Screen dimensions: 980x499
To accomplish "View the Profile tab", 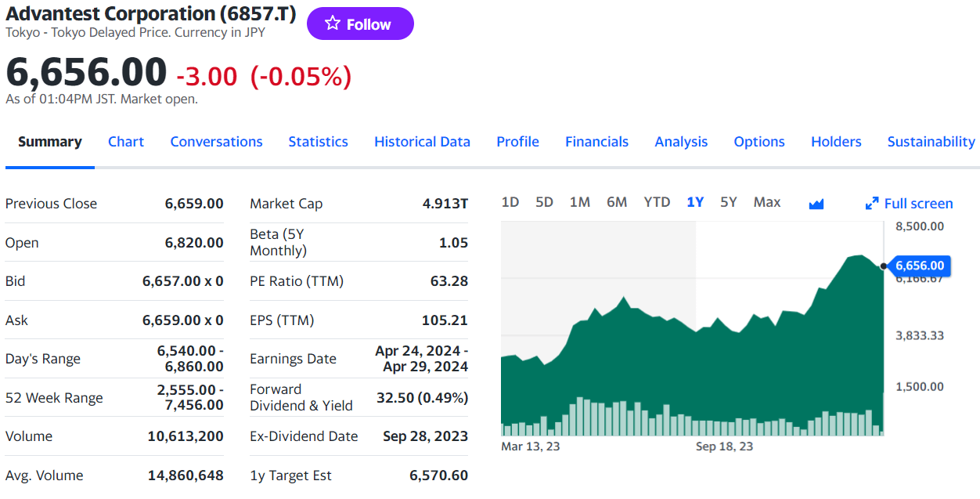I will (517, 142).
